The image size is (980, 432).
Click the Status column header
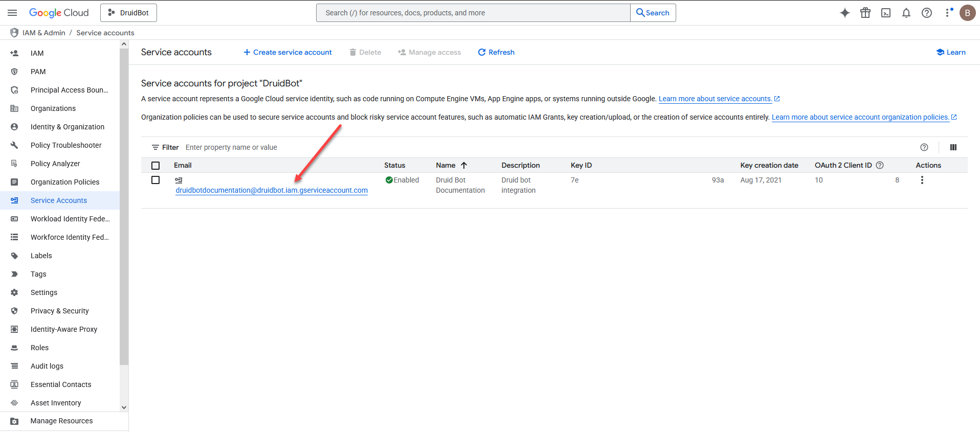(x=394, y=165)
